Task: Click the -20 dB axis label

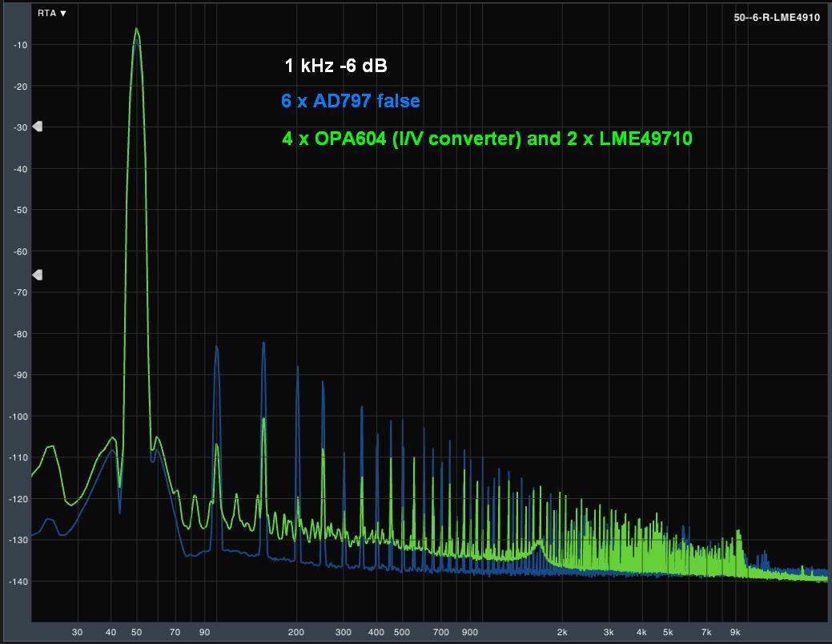Action: click(x=20, y=87)
